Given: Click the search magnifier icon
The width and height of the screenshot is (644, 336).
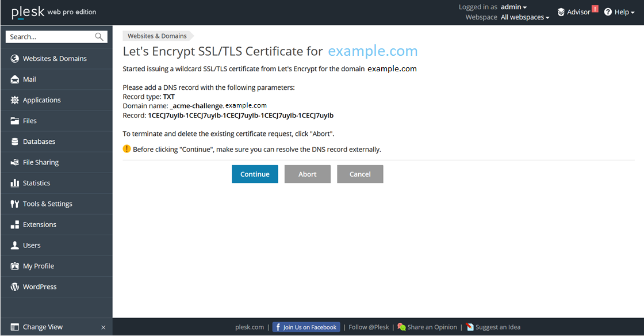Looking at the screenshot, I should tap(99, 37).
